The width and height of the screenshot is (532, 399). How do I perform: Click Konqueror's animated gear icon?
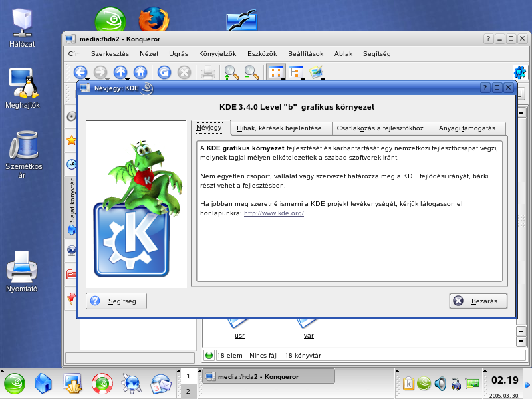(x=520, y=72)
